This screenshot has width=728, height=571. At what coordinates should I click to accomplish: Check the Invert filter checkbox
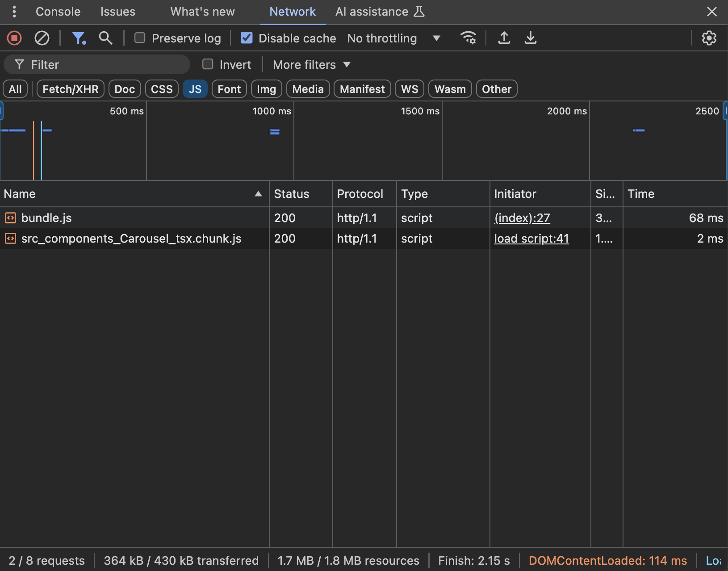tap(208, 64)
